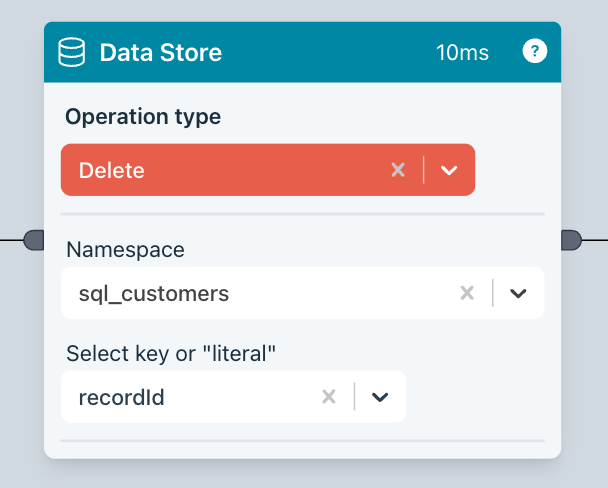Image resolution: width=608 pixels, height=488 pixels.
Task: Click the left input port connector
Action: (x=34, y=240)
